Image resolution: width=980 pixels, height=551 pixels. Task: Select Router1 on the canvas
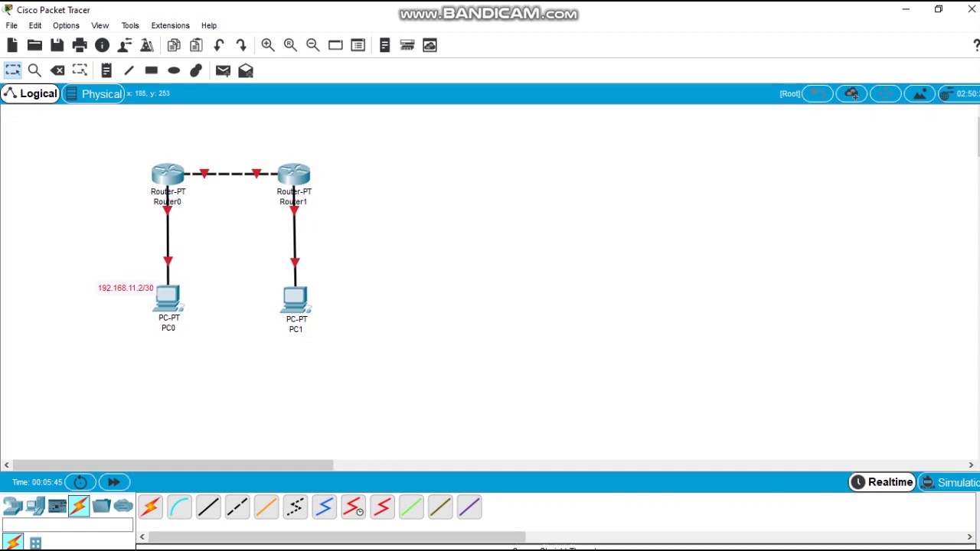(294, 174)
